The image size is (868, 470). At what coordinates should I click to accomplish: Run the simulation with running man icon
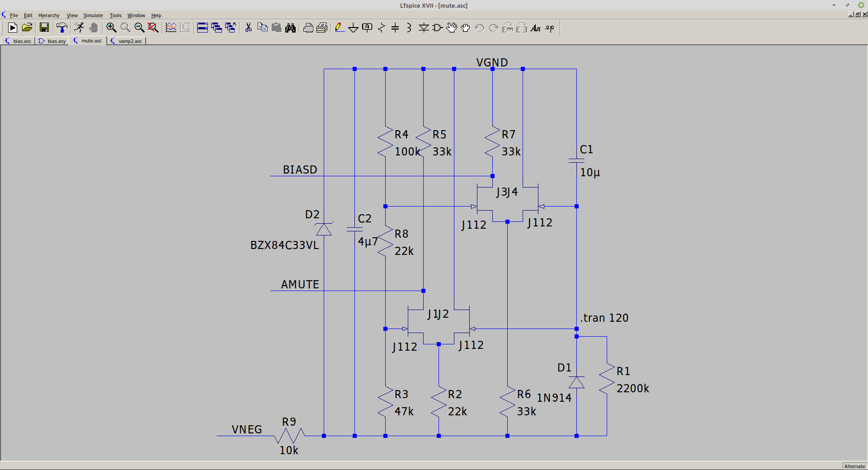(x=79, y=28)
